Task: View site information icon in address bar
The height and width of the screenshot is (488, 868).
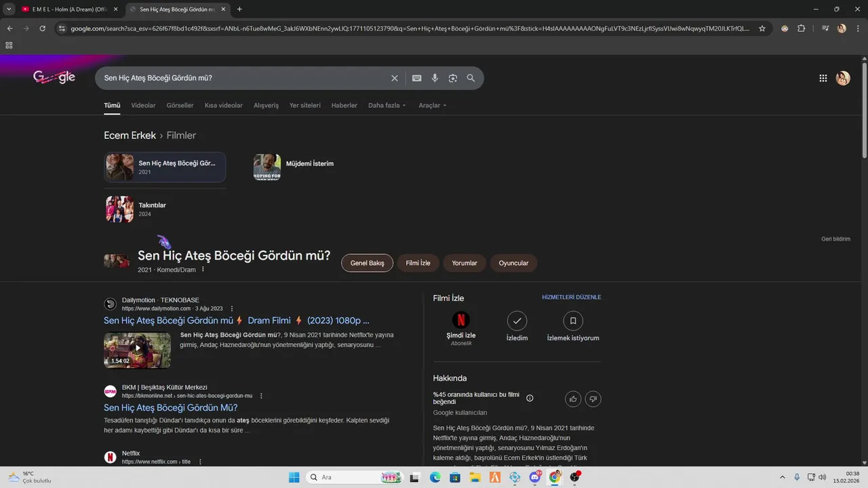Action: (x=62, y=28)
